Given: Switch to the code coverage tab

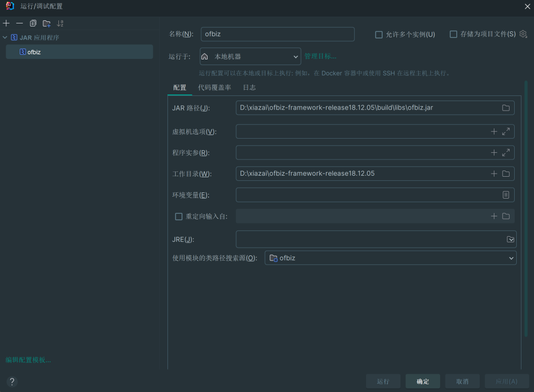Looking at the screenshot, I should tap(214, 88).
